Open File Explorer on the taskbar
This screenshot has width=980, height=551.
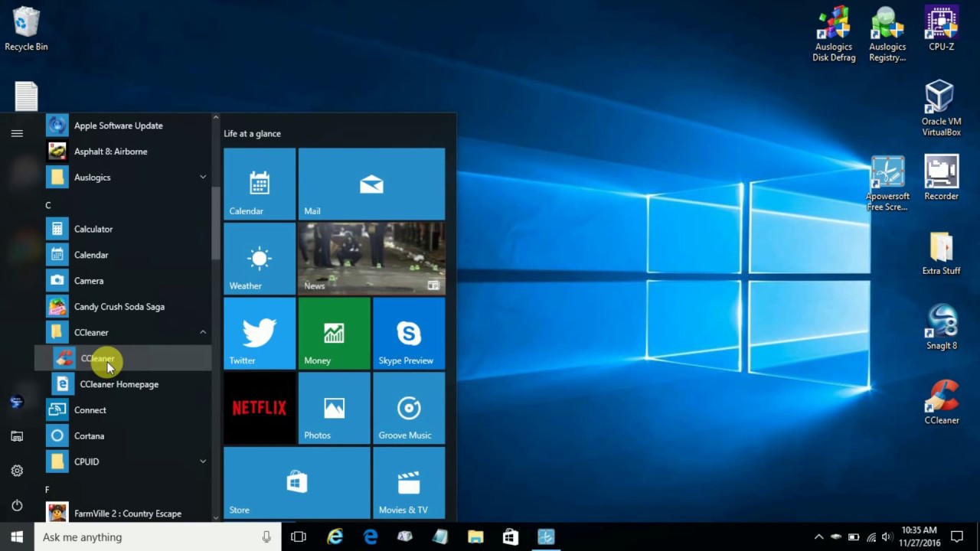pos(475,537)
